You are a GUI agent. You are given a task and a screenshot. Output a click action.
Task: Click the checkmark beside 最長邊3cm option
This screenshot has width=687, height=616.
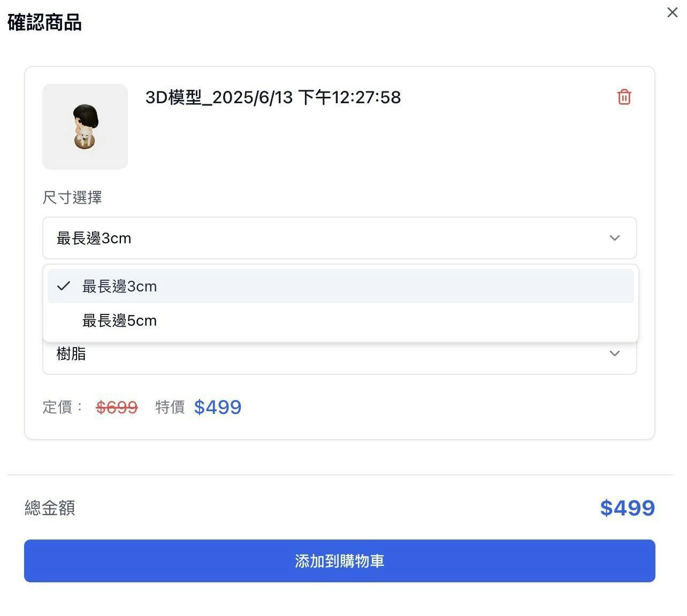pyautogui.click(x=64, y=286)
